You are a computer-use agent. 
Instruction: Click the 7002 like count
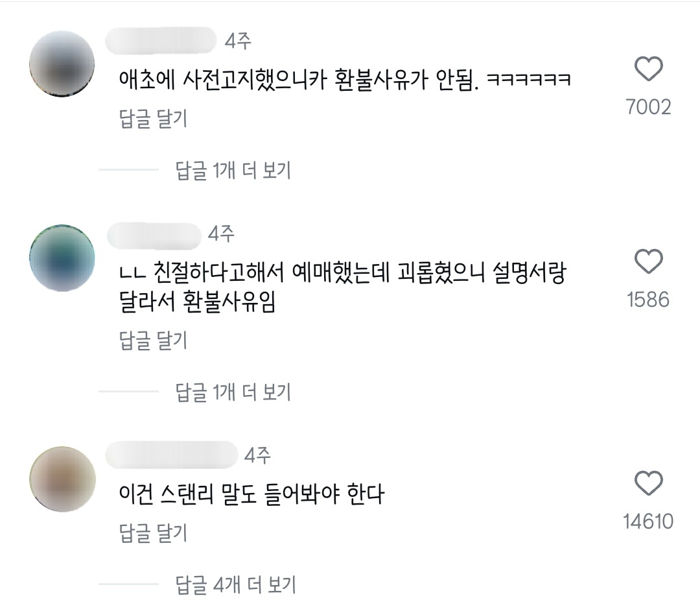(648, 107)
